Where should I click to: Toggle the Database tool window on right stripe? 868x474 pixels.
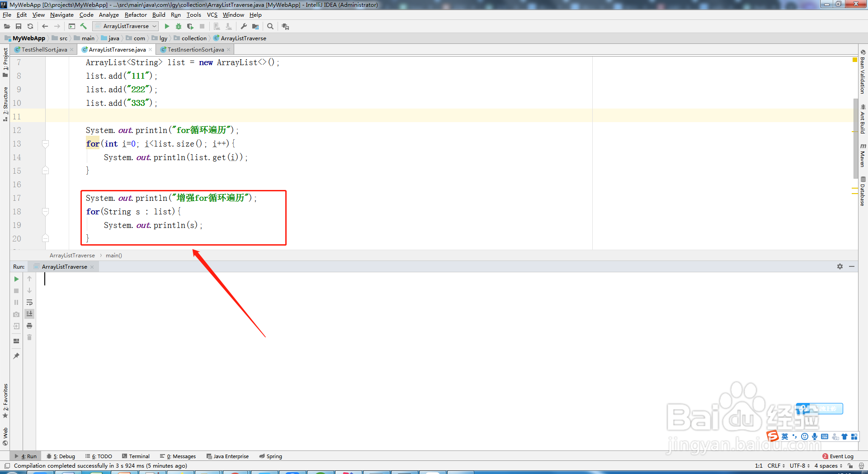pyautogui.click(x=863, y=191)
